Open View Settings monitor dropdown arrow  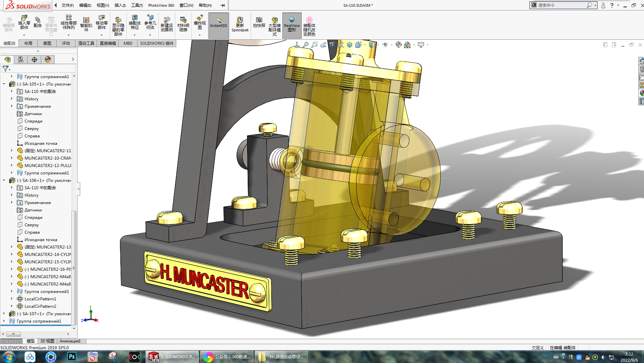click(427, 45)
